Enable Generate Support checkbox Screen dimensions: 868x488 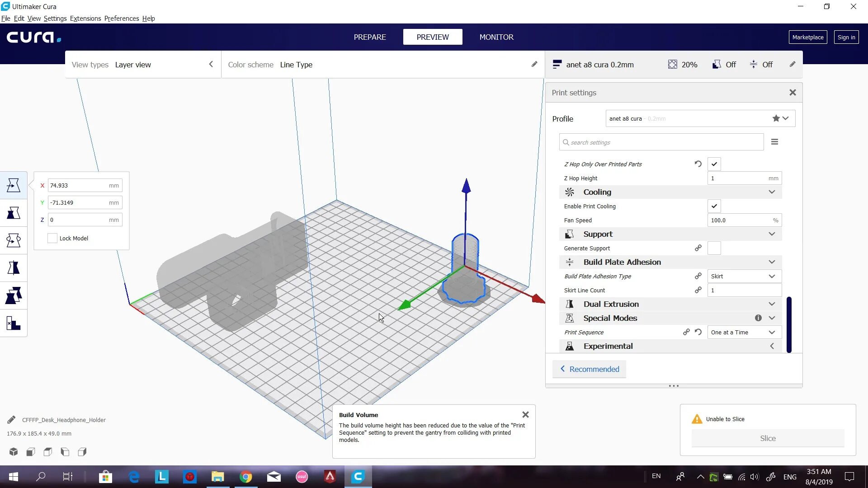click(714, 248)
